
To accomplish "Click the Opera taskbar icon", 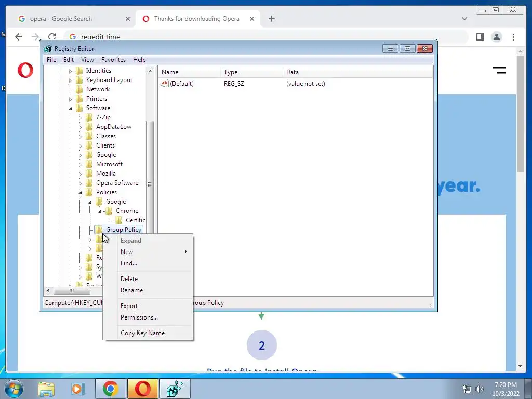I will [143, 389].
